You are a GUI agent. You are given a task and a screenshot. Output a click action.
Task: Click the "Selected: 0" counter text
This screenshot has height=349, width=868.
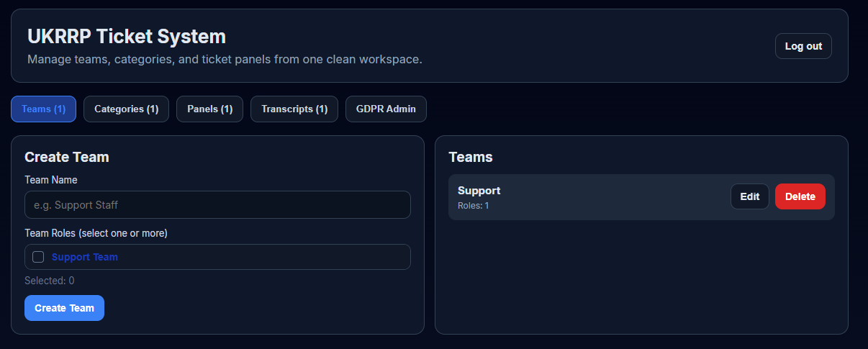coord(49,281)
